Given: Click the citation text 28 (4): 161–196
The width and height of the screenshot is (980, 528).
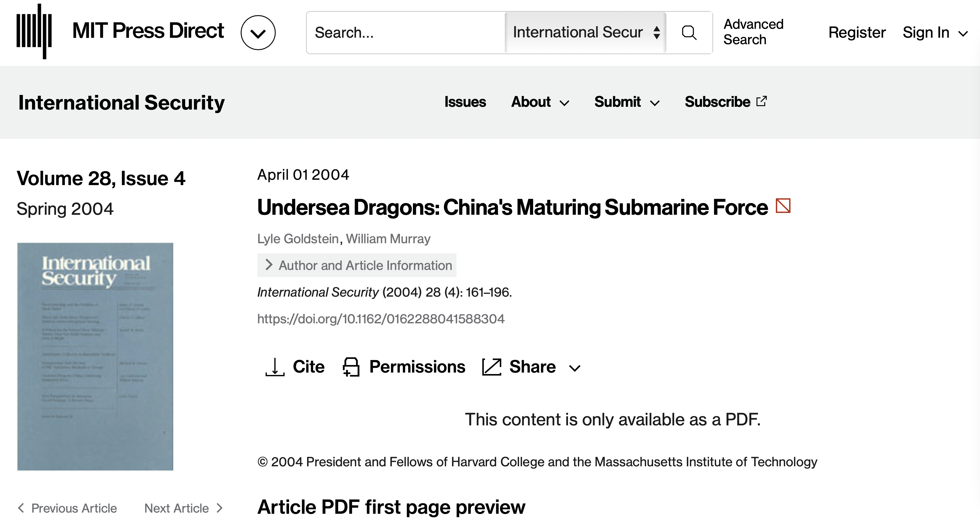Looking at the screenshot, I should pyautogui.click(x=469, y=292).
